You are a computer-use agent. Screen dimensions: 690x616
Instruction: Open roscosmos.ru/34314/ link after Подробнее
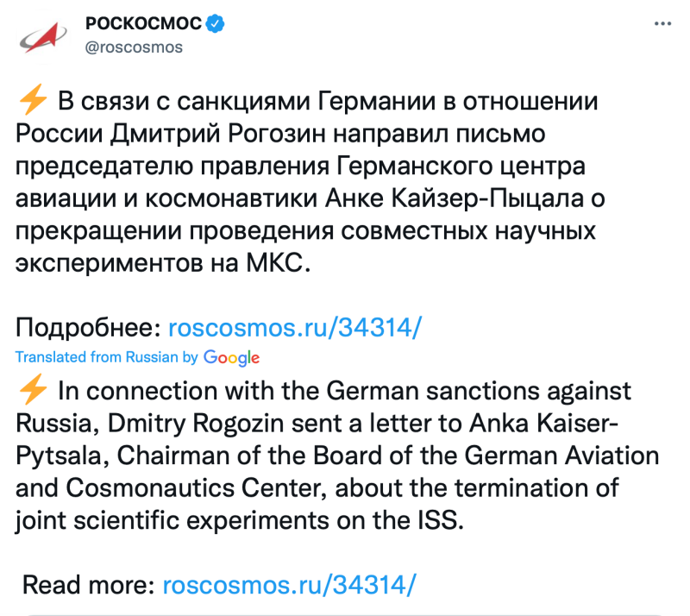coord(293,328)
